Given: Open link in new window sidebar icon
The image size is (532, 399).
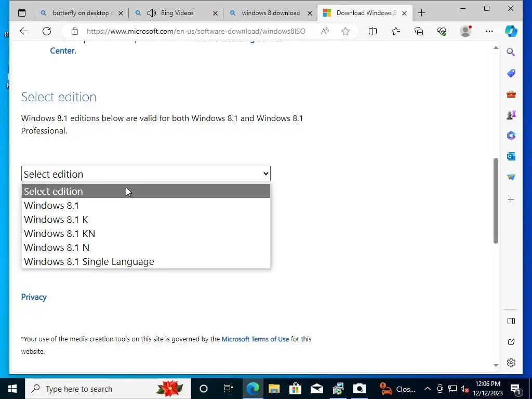Looking at the screenshot, I should pyautogui.click(x=511, y=342).
